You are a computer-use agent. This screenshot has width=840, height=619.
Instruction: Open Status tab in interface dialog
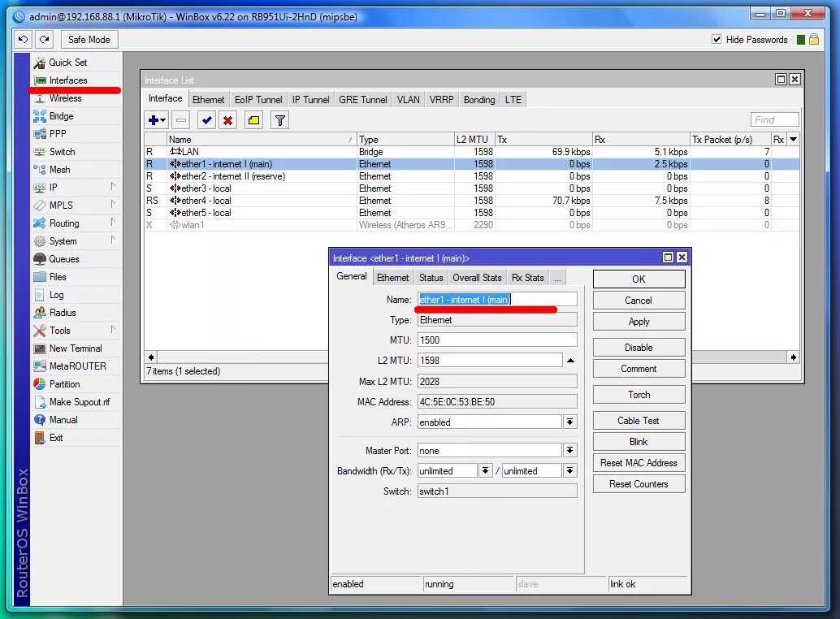click(x=431, y=277)
